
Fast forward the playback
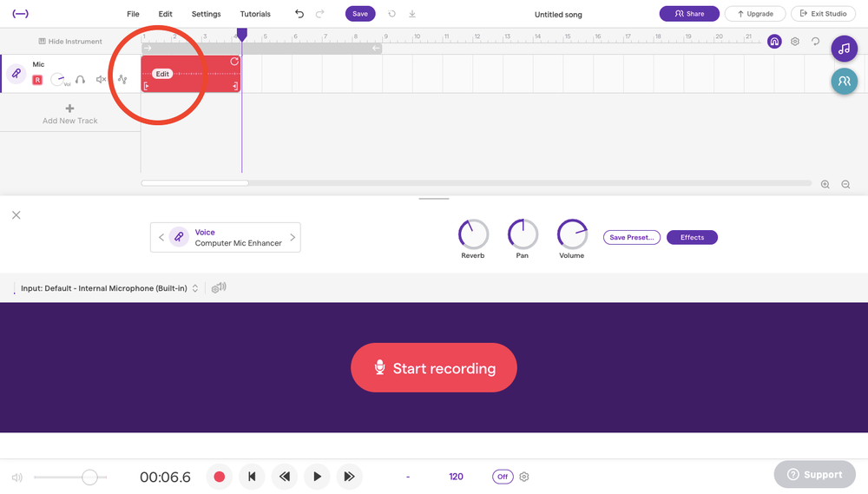point(349,477)
